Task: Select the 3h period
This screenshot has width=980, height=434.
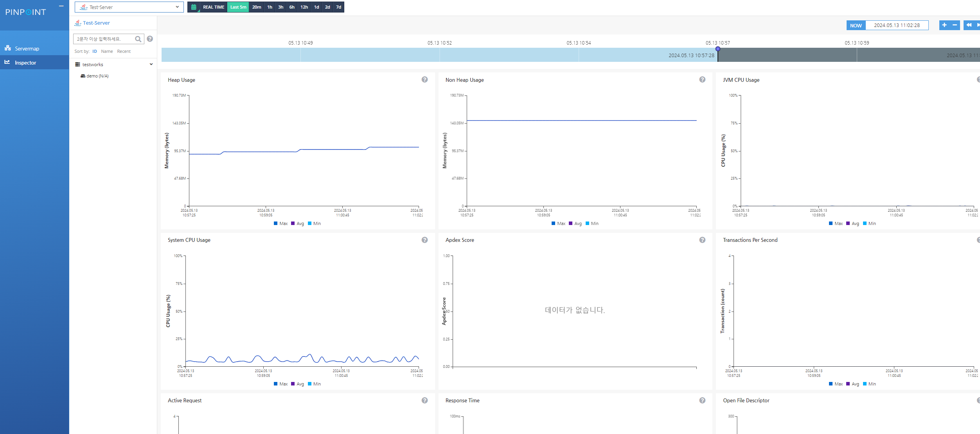Action: (x=281, y=7)
